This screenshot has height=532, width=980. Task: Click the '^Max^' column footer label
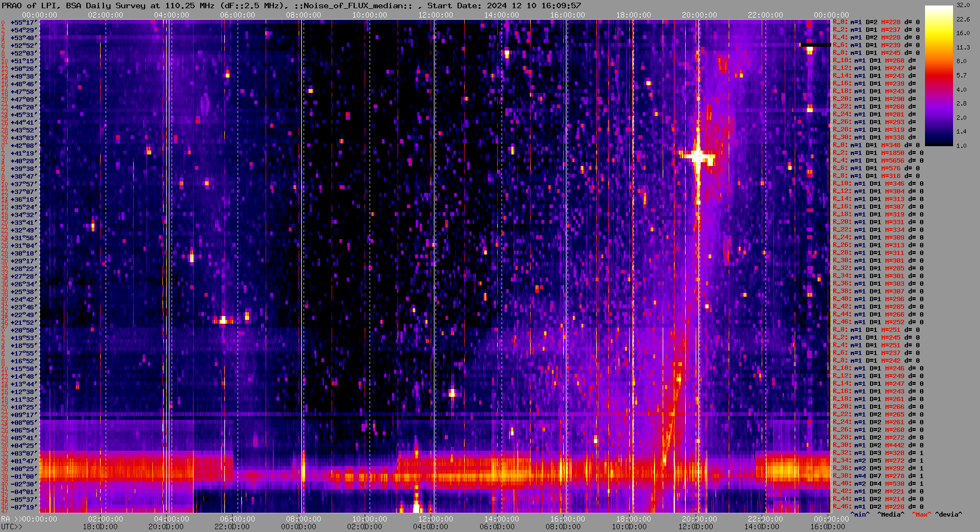[x=921, y=515]
